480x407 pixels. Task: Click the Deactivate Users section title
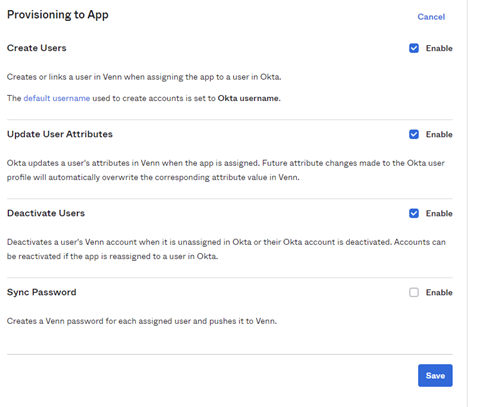46,213
